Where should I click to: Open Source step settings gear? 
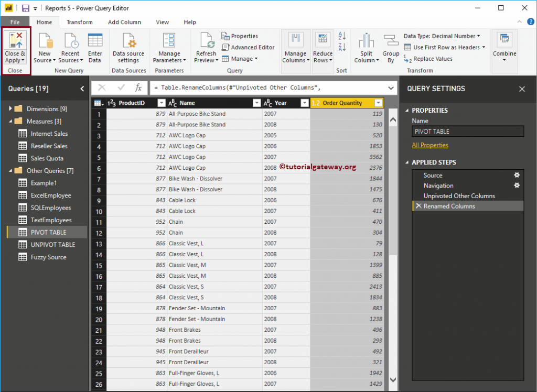[x=517, y=175]
